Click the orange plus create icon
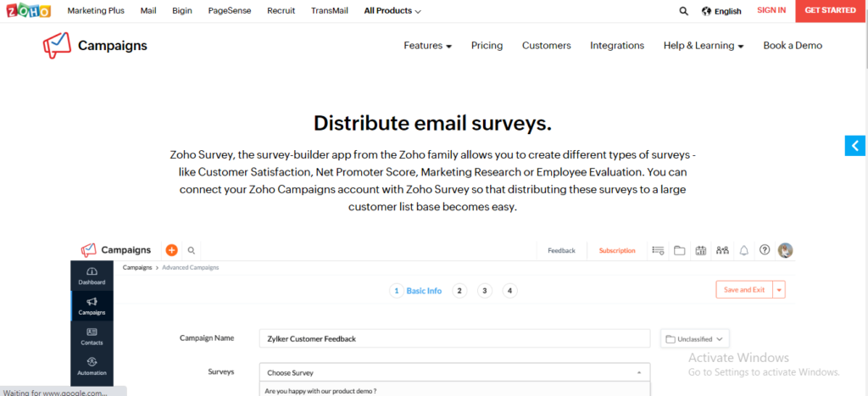Screen dimensions: 868x396 pyautogui.click(x=171, y=250)
